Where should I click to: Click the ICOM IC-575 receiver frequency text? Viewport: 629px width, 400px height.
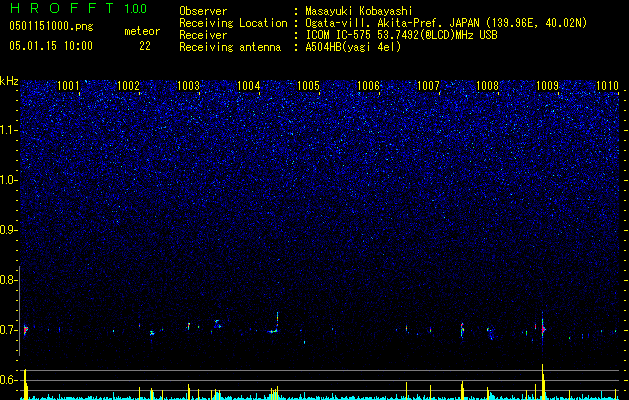click(401, 35)
